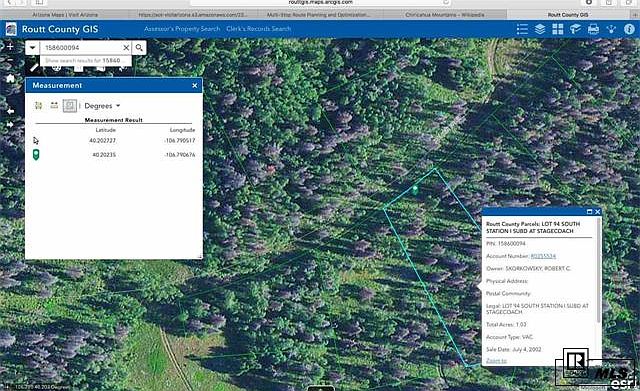The image size is (640, 391).
Task: Click the Zoom to link in popup
Action: (x=496, y=361)
